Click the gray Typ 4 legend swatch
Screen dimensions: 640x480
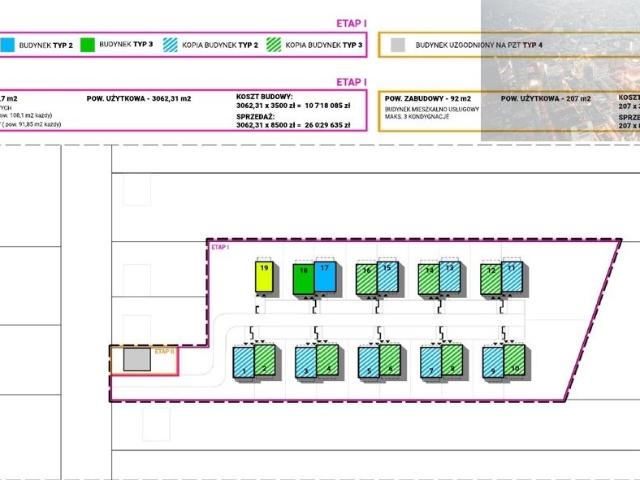coord(399,45)
